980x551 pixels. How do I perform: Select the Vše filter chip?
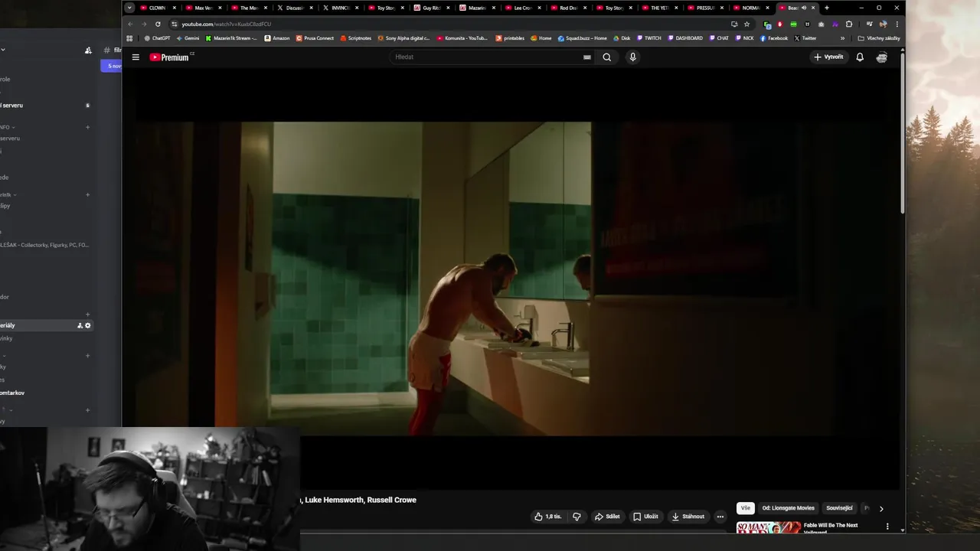coord(746,508)
